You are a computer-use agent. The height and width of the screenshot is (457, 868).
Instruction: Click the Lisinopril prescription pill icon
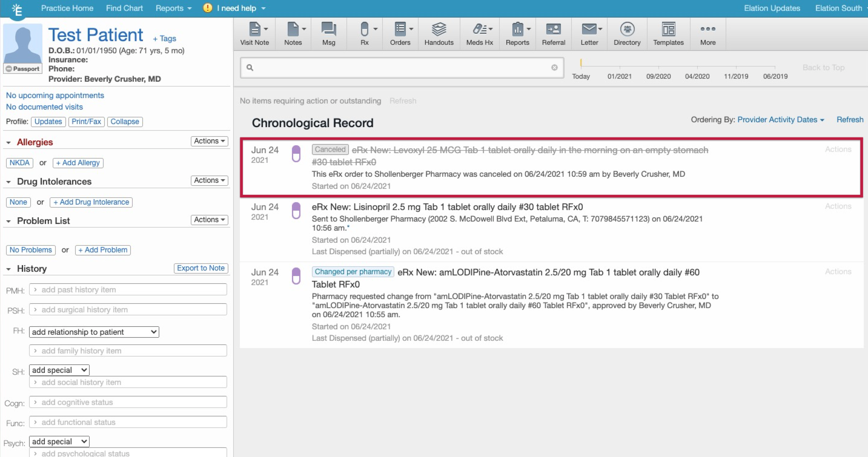296,211
